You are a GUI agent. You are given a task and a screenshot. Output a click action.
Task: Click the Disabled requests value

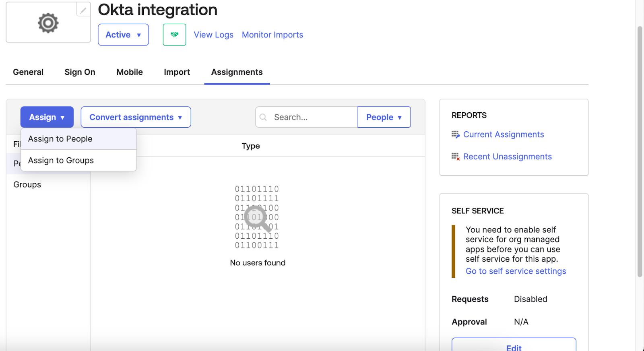pyautogui.click(x=530, y=299)
